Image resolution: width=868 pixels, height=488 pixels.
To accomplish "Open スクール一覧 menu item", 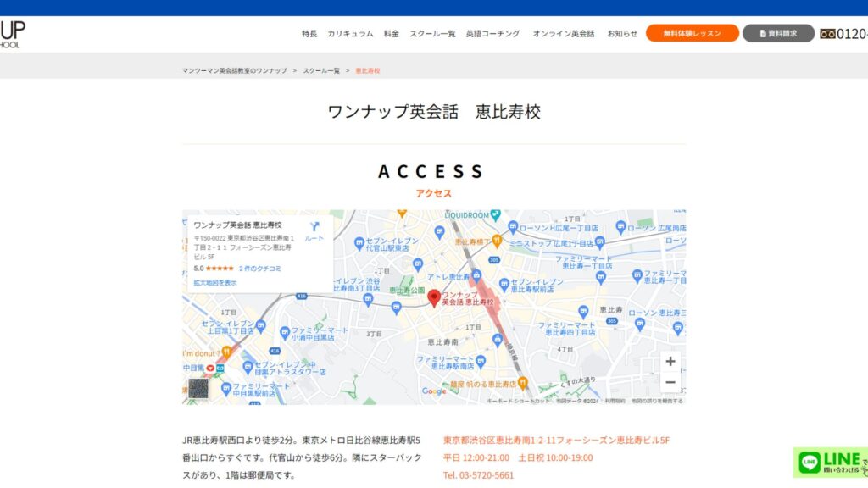I will coord(432,34).
